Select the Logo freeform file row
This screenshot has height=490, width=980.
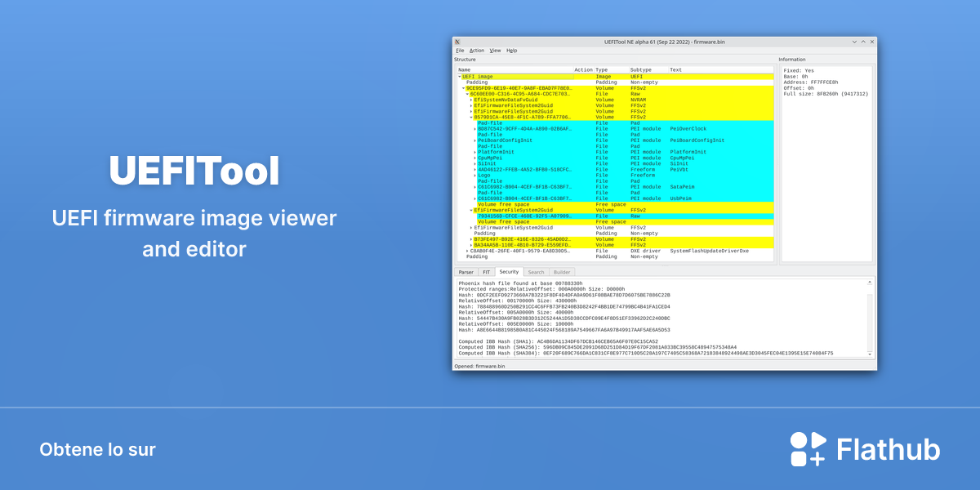tap(615, 175)
